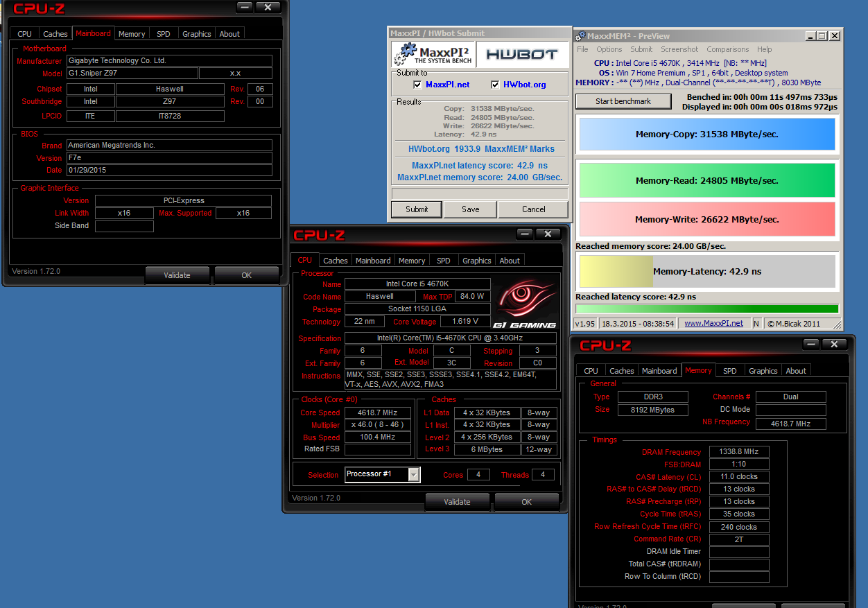868x608 pixels.
Task: Click the Memory-Read result bar
Action: coord(707,181)
